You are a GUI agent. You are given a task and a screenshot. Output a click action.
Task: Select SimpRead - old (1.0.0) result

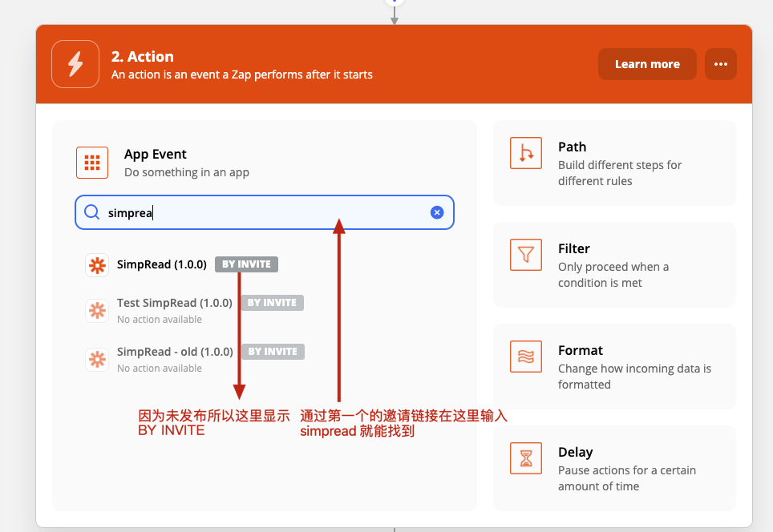(x=175, y=352)
